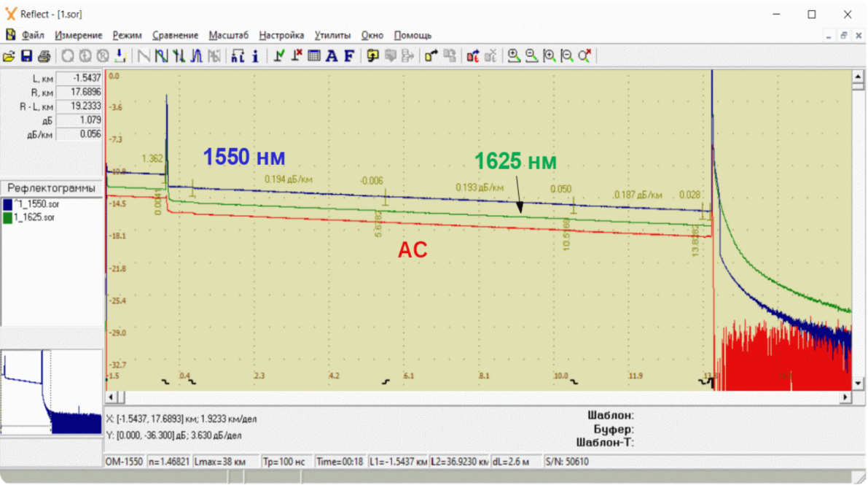Open the events table icon
This screenshot has height=485, width=868.
(x=314, y=56)
